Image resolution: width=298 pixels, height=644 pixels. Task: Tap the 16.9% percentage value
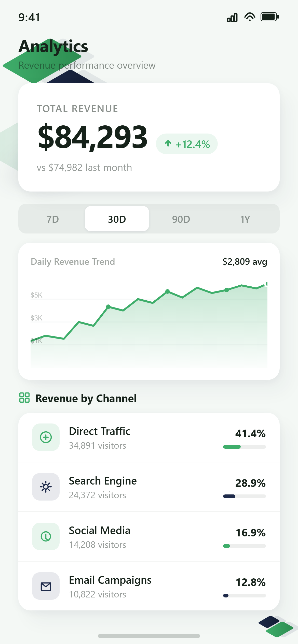click(251, 533)
